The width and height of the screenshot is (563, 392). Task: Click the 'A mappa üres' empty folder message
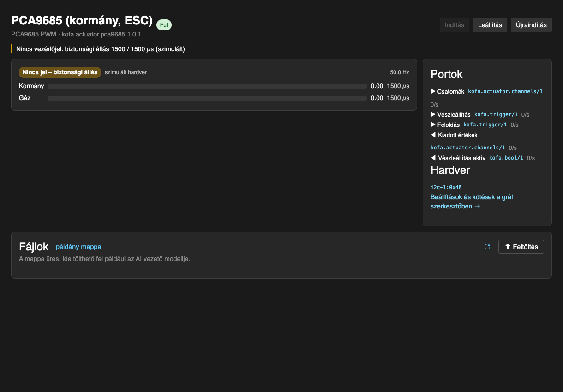pyautogui.click(x=104, y=259)
